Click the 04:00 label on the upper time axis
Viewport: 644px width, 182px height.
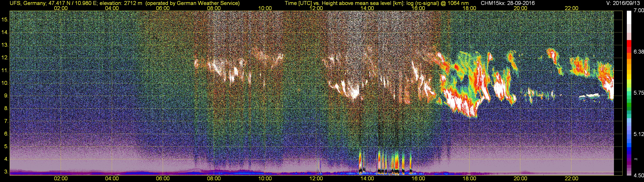112,8
